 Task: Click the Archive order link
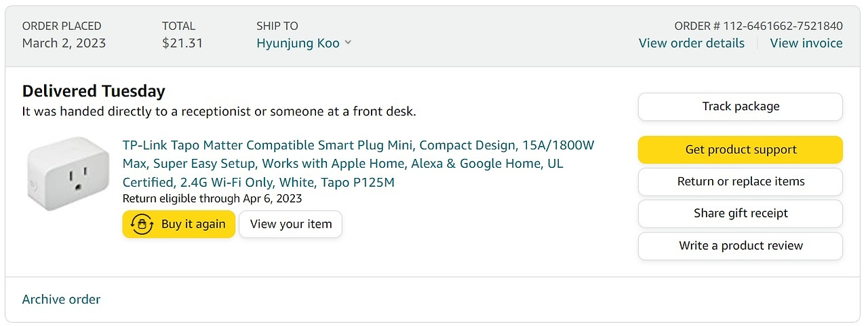(61, 300)
